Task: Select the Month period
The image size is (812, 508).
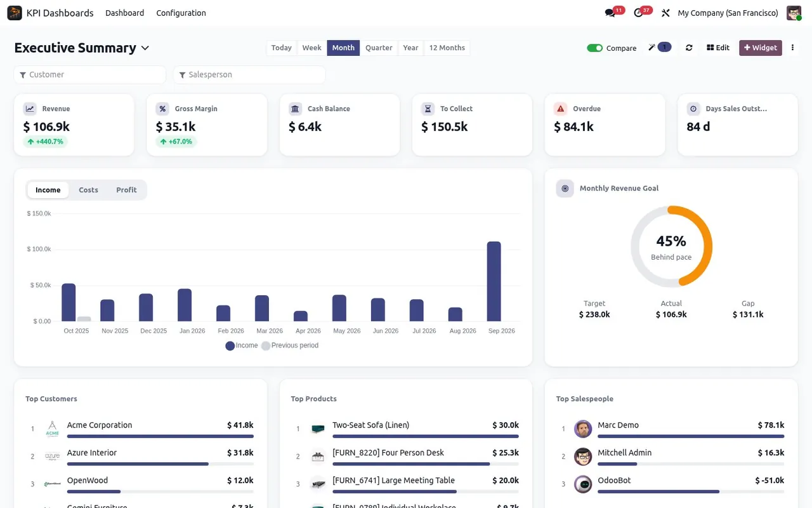Action: pyautogui.click(x=343, y=48)
